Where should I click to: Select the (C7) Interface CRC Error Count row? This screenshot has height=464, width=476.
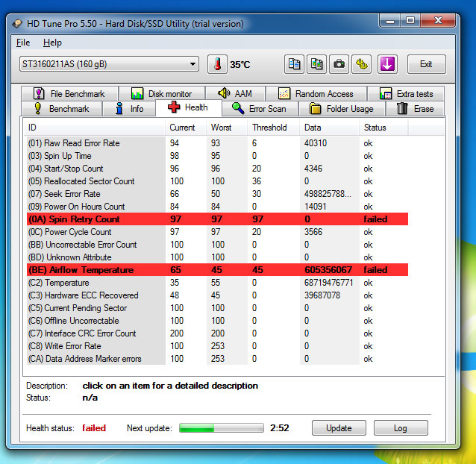click(x=217, y=333)
